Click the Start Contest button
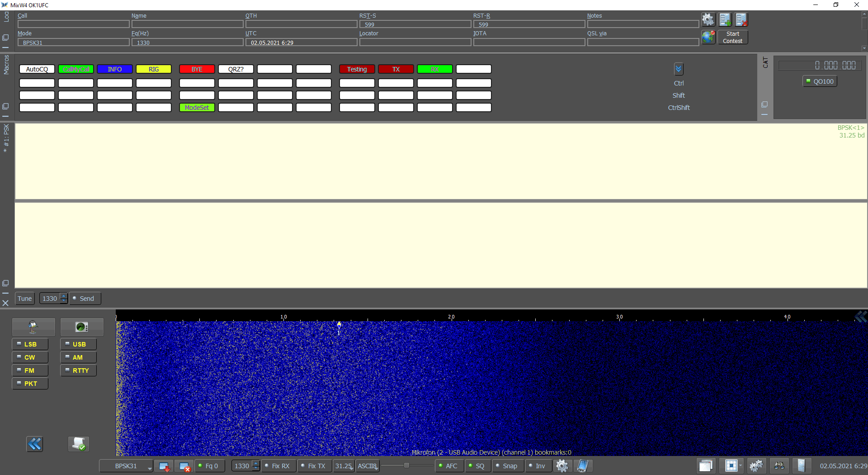Image resolution: width=868 pixels, height=475 pixels. point(732,37)
